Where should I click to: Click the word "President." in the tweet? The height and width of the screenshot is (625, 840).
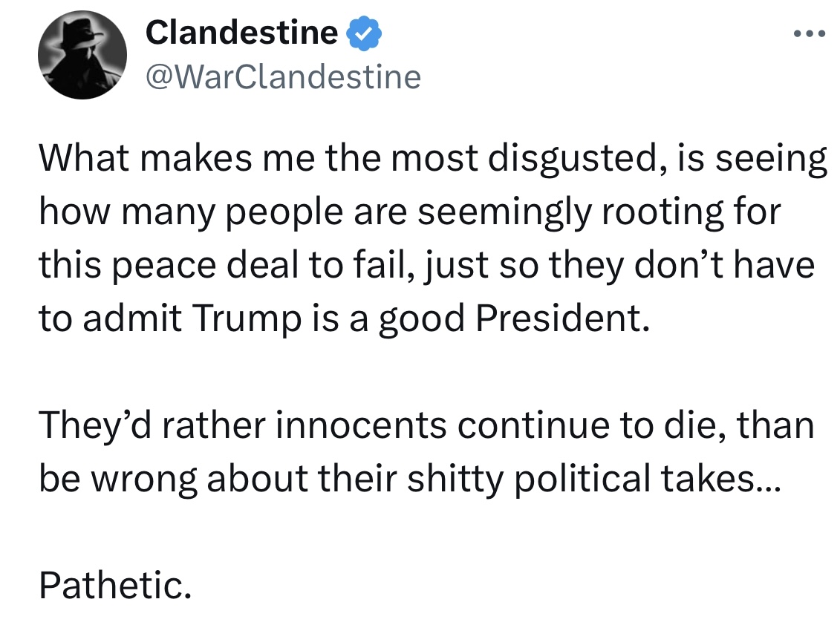[556, 318]
